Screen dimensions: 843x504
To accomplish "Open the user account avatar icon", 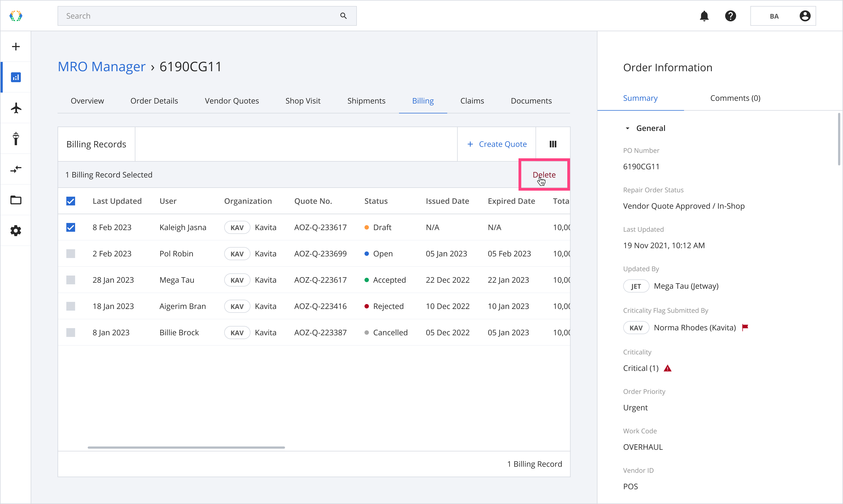I will click(805, 16).
